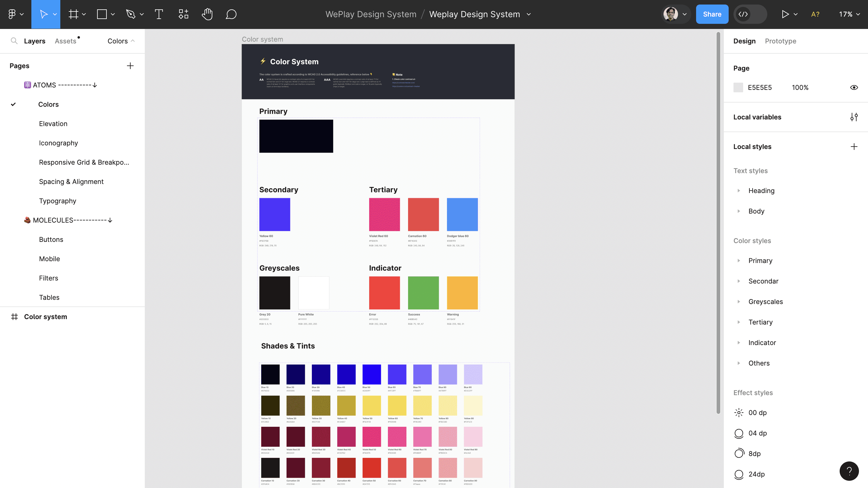The width and height of the screenshot is (868, 488).
Task: Switch to the Assets tab
Action: coord(65,41)
